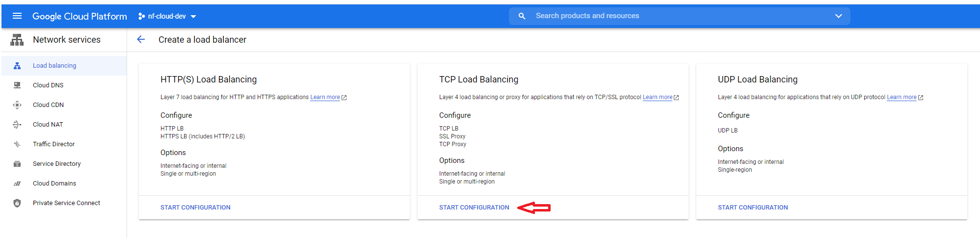Click the Network services header text
Screen dimensions: 980x238
tap(67, 40)
